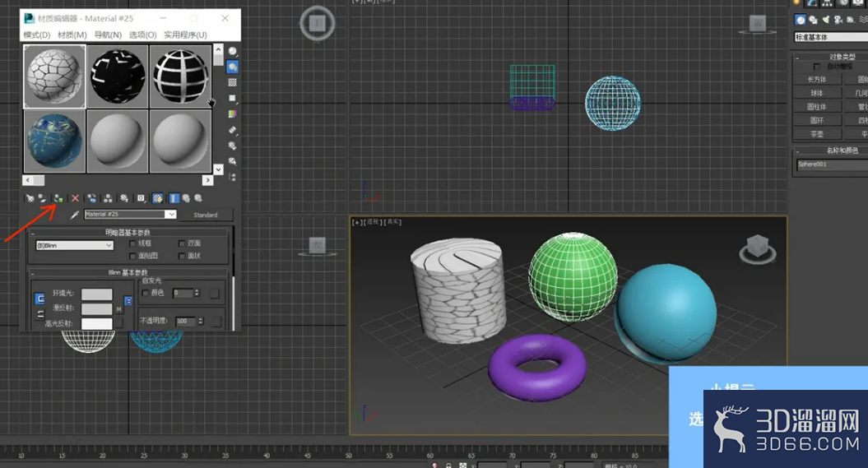Open 选项(O) menu
The width and height of the screenshot is (868, 468).
(x=143, y=35)
